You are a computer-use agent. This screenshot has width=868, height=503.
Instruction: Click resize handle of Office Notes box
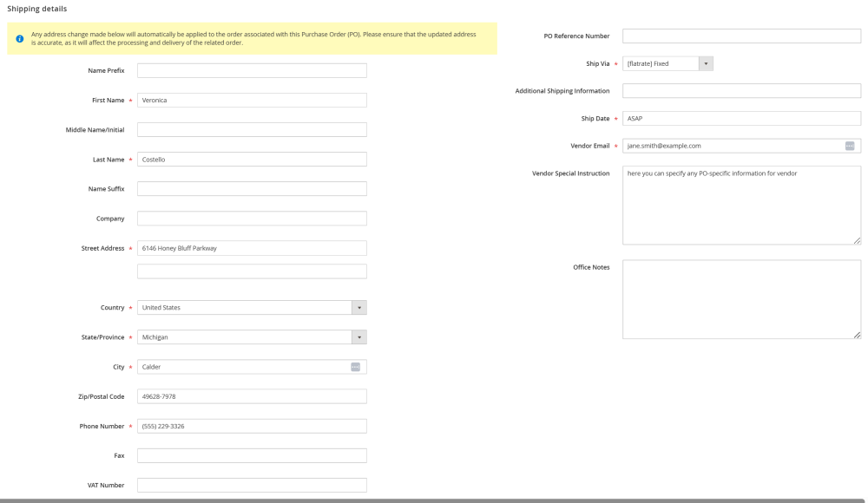[857, 335]
